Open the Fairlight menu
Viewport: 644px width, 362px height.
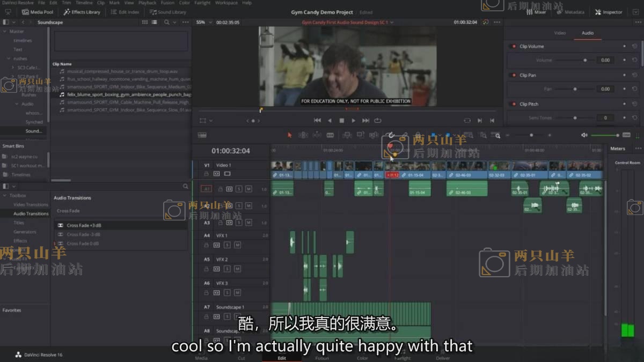tap(202, 3)
